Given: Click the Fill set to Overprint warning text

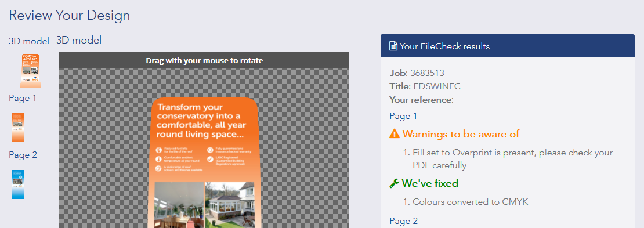Looking at the screenshot, I should [512, 159].
